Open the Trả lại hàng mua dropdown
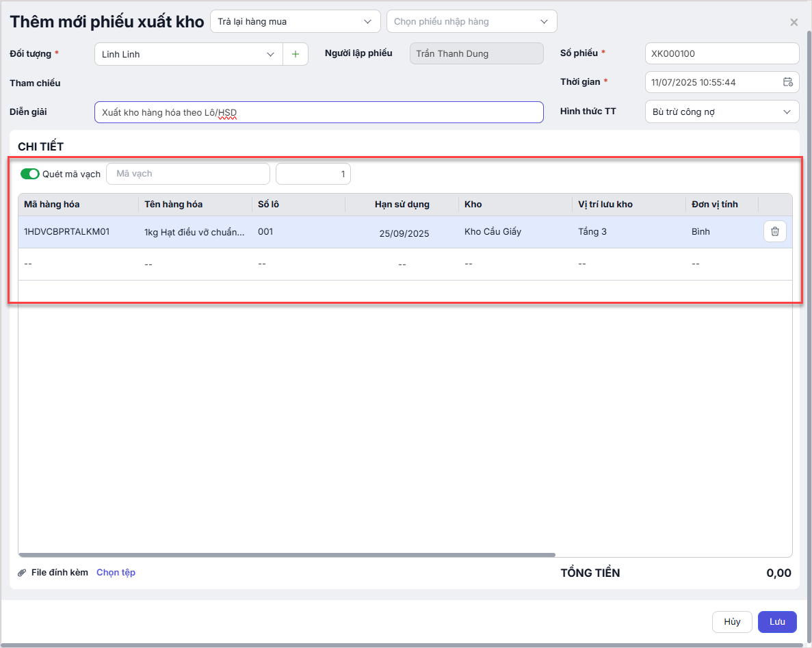 [x=295, y=21]
